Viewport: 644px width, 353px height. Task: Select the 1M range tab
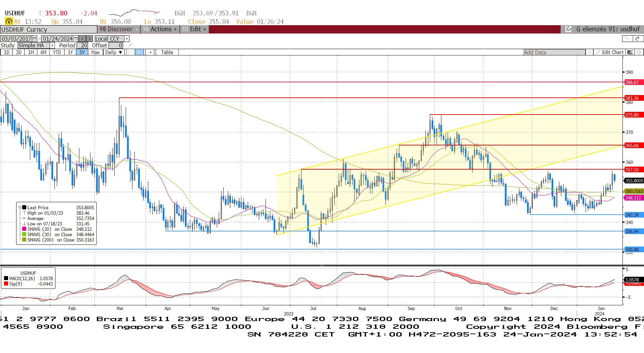pyautogui.click(x=31, y=52)
